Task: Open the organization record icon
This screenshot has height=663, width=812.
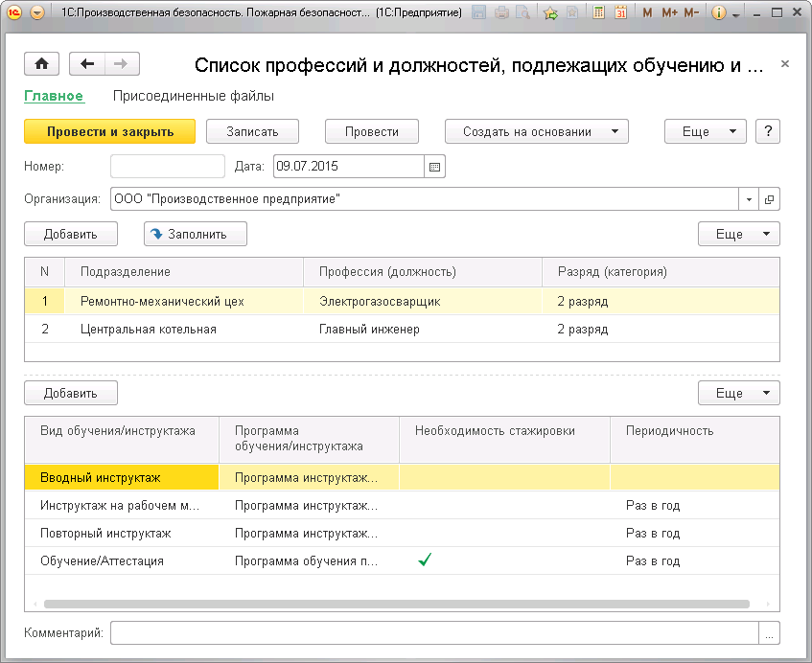Action: tap(770, 199)
